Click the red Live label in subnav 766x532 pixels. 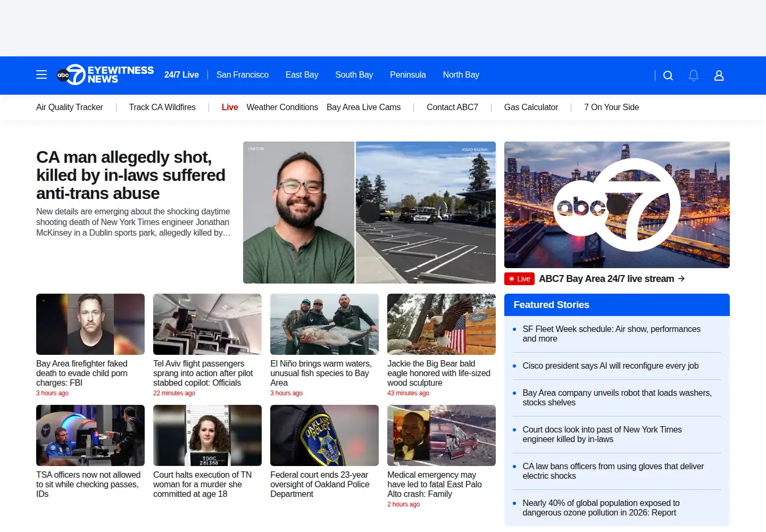pyautogui.click(x=230, y=107)
